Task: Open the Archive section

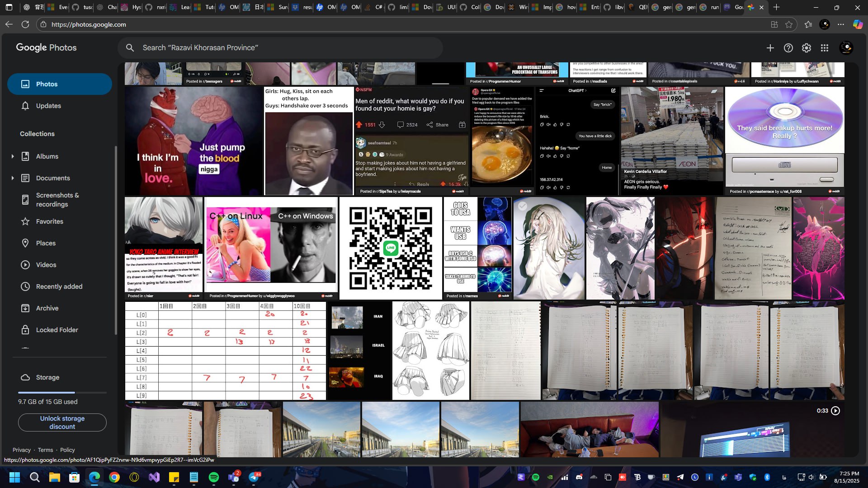Action: (47, 308)
